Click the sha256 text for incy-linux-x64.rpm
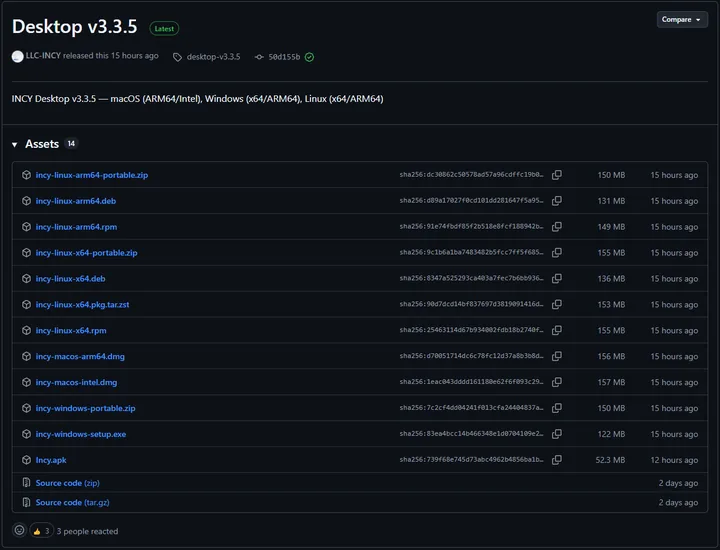 (471, 330)
